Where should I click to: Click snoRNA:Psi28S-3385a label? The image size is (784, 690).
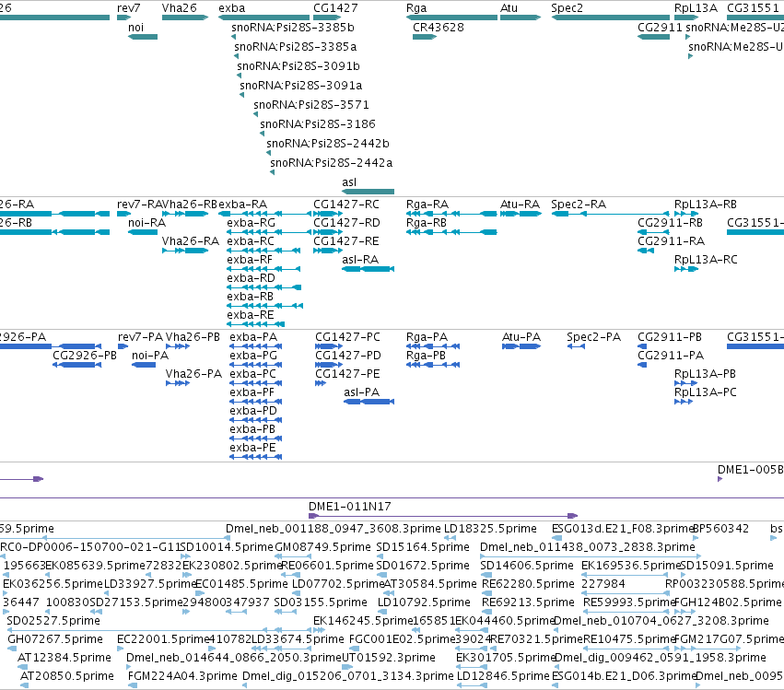[295, 46]
